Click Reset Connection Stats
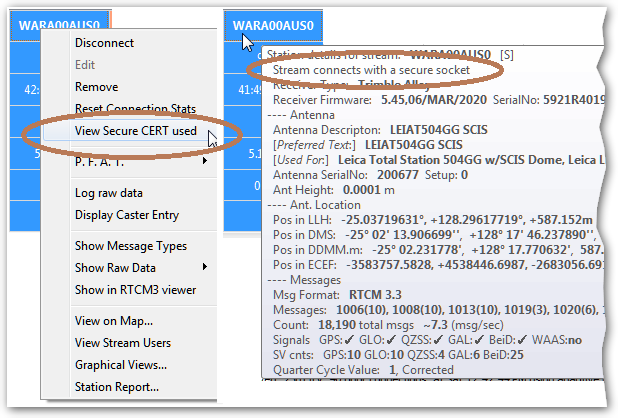This screenshot has width=618, height=418. (x=134, y=109)
